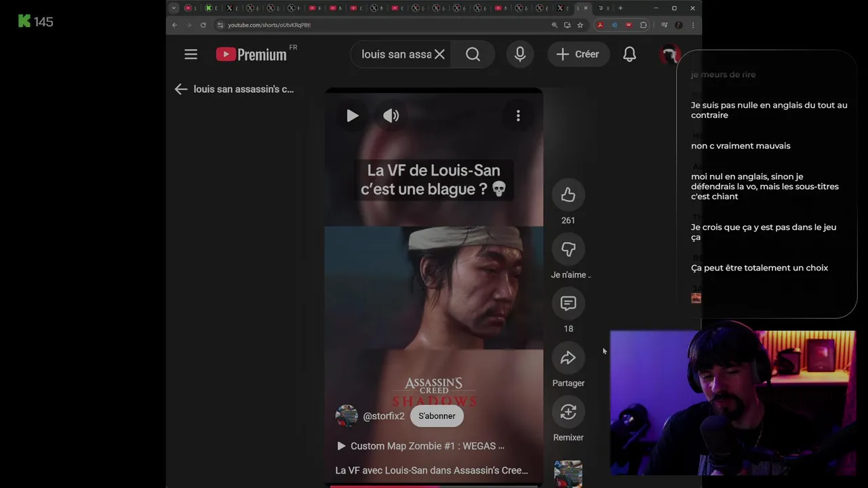Open the extensions puzzle-piece menu
The width and height of the screenshot is (868, 488).
click(x=644, y=25)
